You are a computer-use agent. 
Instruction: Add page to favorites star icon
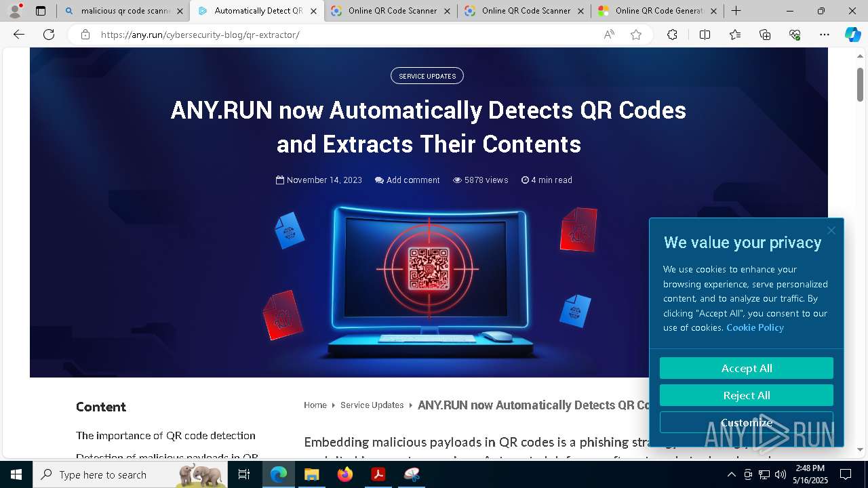point(636,35)
